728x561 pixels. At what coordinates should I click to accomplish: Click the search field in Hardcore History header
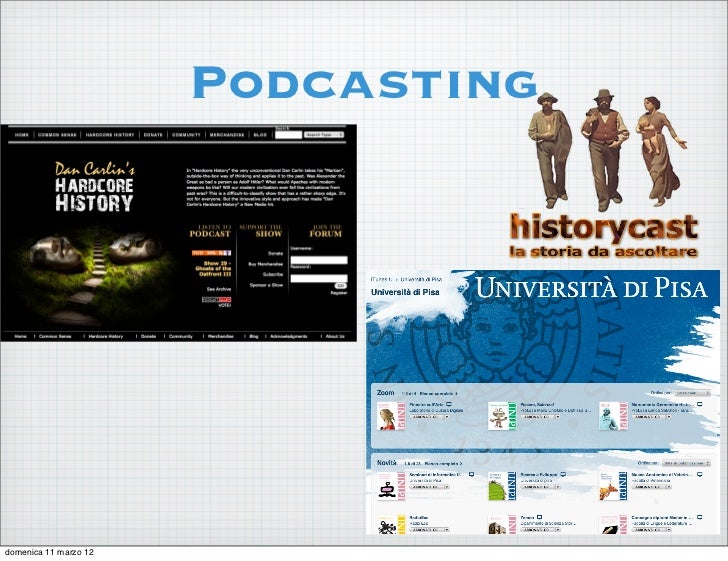(288, 135)
